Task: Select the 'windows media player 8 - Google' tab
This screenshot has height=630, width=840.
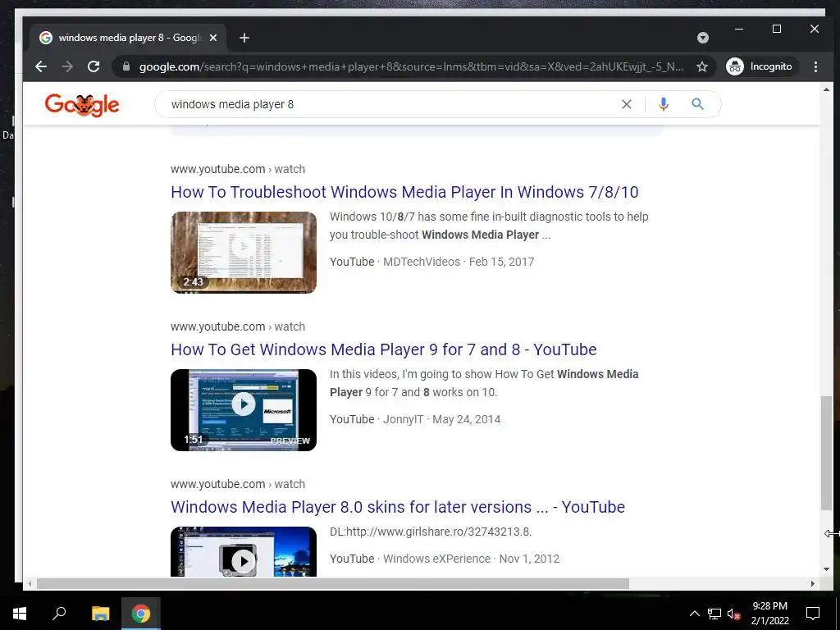Action: coord(129,38)
